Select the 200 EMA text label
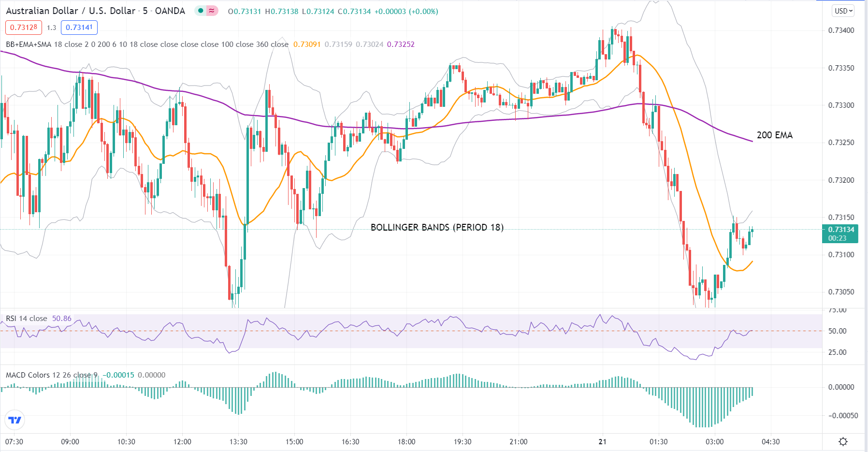The height and width of the screenshot is (452, 868). [x=775, y=135]
